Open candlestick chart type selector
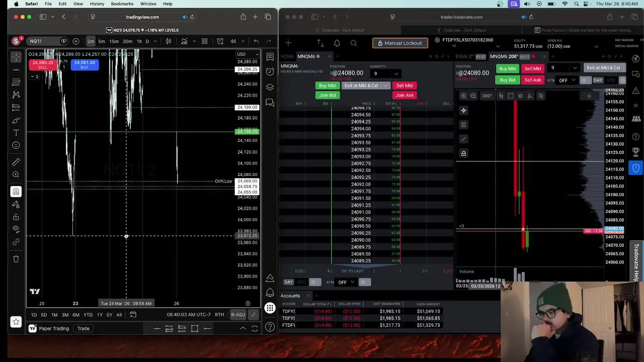Screen dimensions: 644x362 [169, 41]
